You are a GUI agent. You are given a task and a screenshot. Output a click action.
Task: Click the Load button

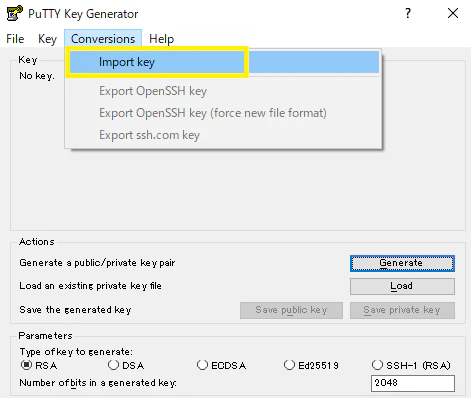click(402, 286)
